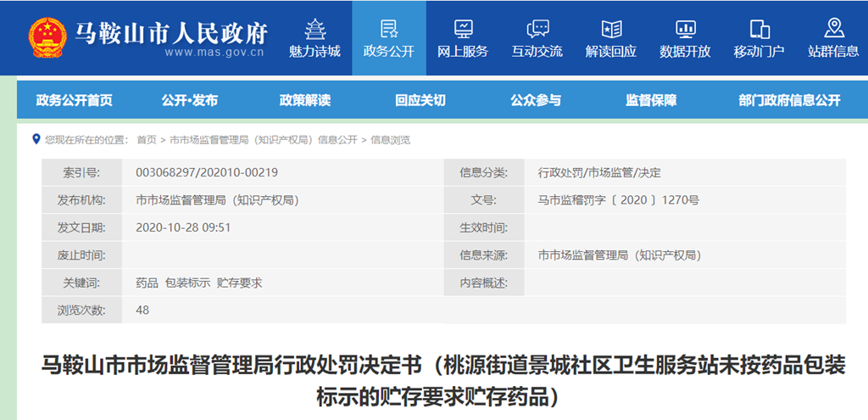The image size is (868, 420).
Task: Click the 发文日期 label cell
Action: click(82, 227)
